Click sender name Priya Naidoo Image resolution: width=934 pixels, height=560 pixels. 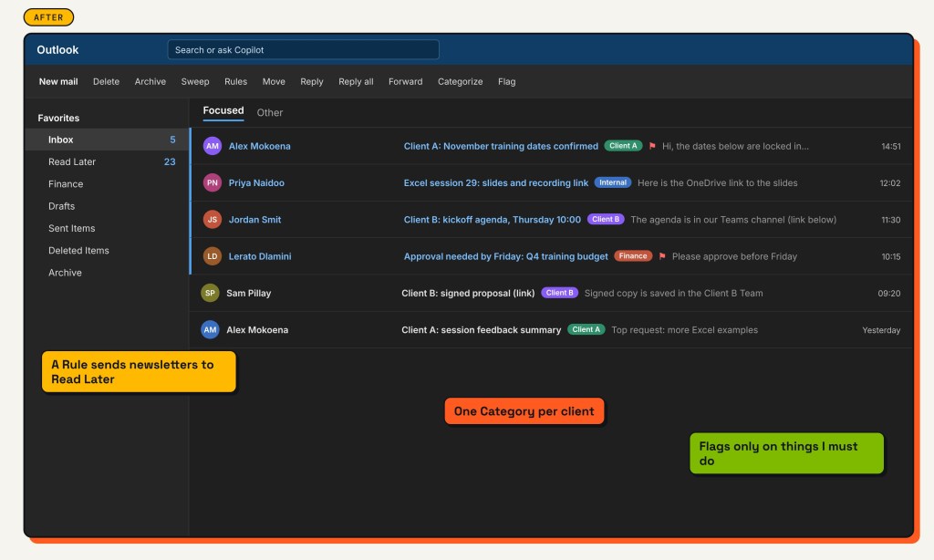pyautogui.click(x=256, y=183)
